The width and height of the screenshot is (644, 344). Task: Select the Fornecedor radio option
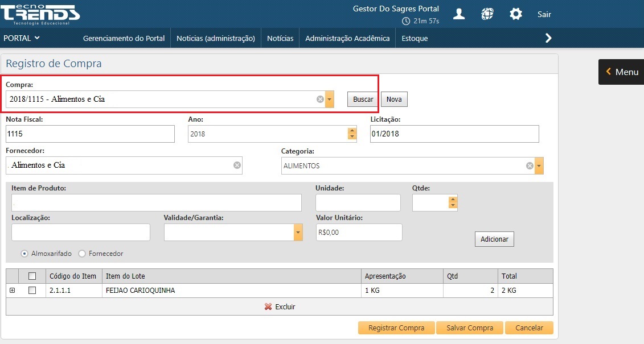tap(82, 254)
